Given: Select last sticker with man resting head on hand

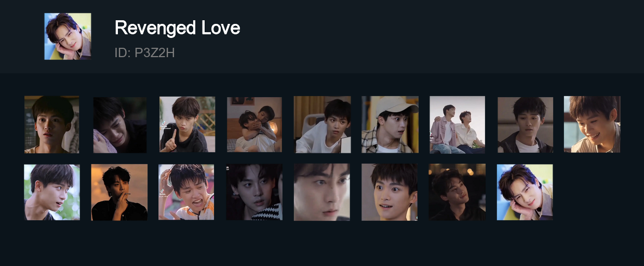Looking at the screenshot, I should coord(525,192).
